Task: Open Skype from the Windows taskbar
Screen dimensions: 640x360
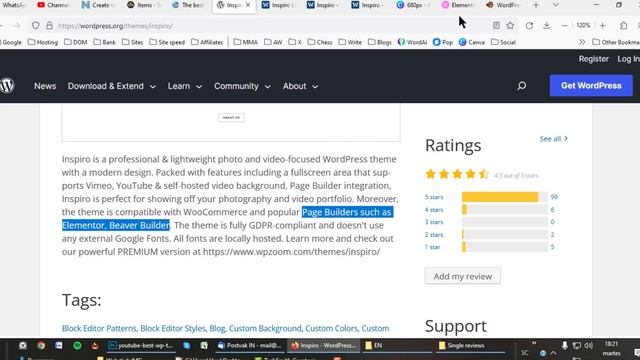Action: point(187,345)
